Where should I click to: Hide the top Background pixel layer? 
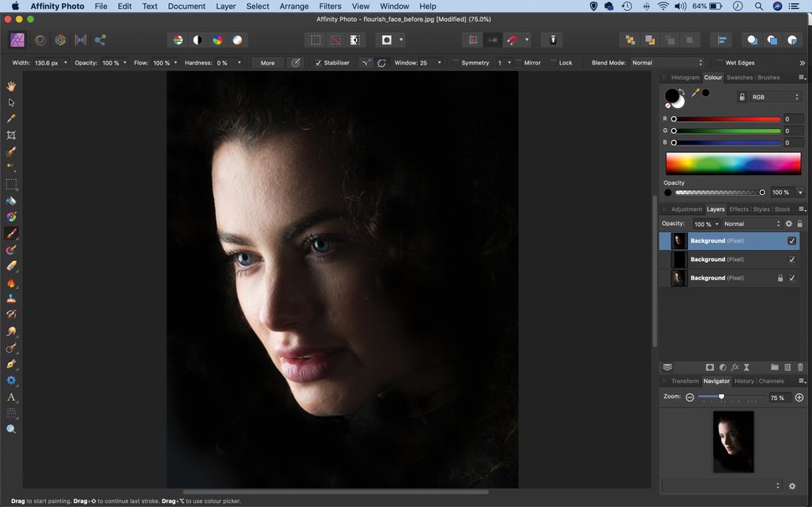coord(792,241)
